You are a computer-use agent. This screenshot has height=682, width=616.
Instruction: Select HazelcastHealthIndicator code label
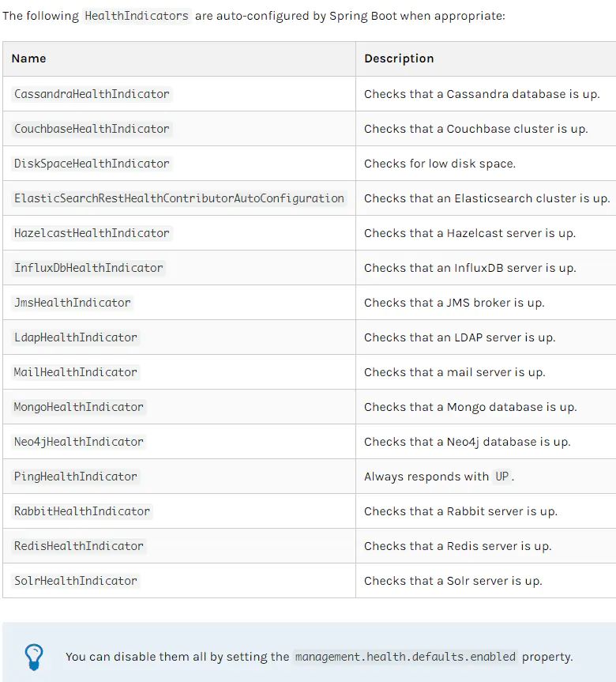click(x=92, y=233)
